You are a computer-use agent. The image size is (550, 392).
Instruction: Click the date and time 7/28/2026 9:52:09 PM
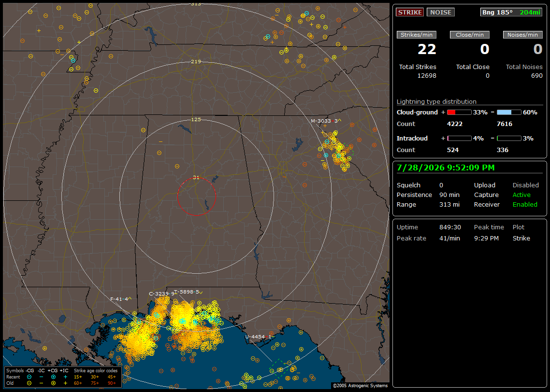pos(446,168)
